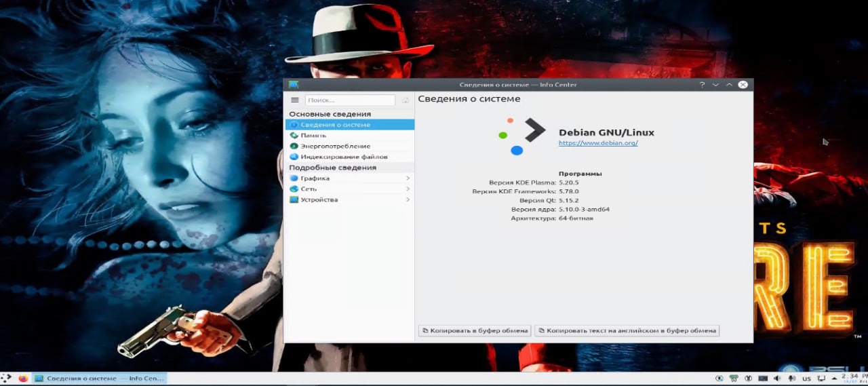Expand the 'Графика' chevron
Screen dimensions: 868x386
point(408,178)
